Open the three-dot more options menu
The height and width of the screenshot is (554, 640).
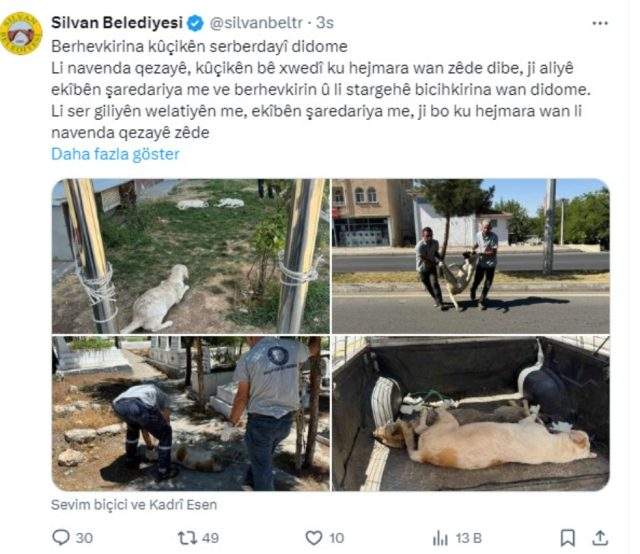tap(600, 23)
